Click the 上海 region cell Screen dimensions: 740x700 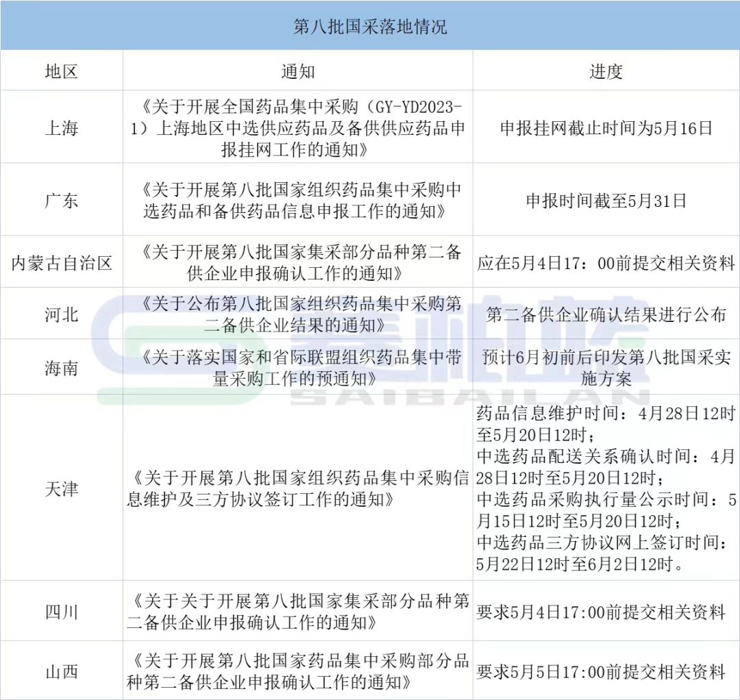pyautogui.click(x=62, y=128)
